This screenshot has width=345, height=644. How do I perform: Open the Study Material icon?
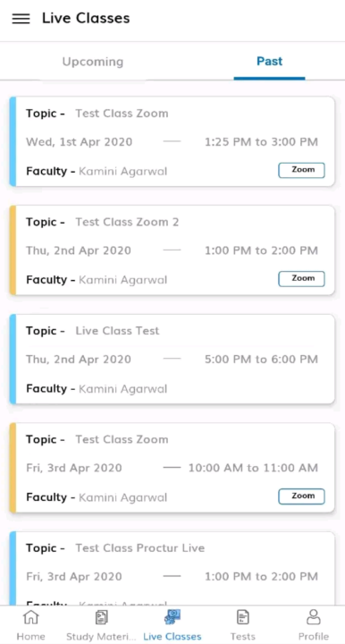pyautogui.click(x=101, y=624)
